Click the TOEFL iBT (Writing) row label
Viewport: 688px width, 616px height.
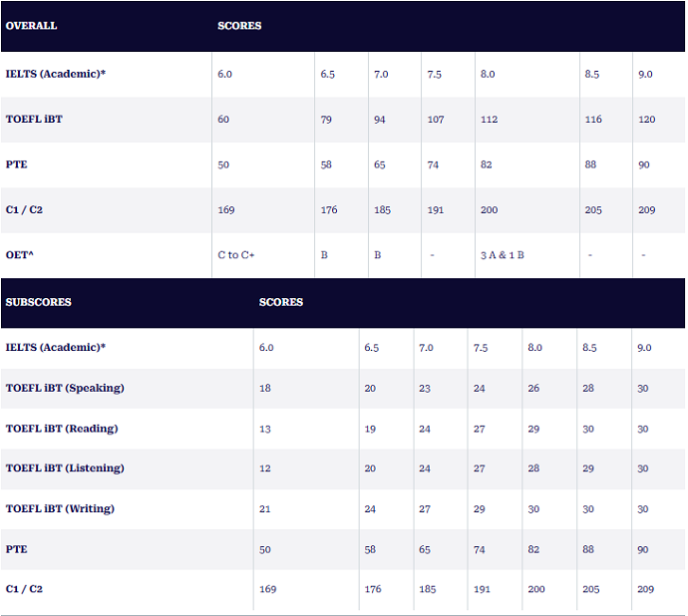(x=60, y=508)
